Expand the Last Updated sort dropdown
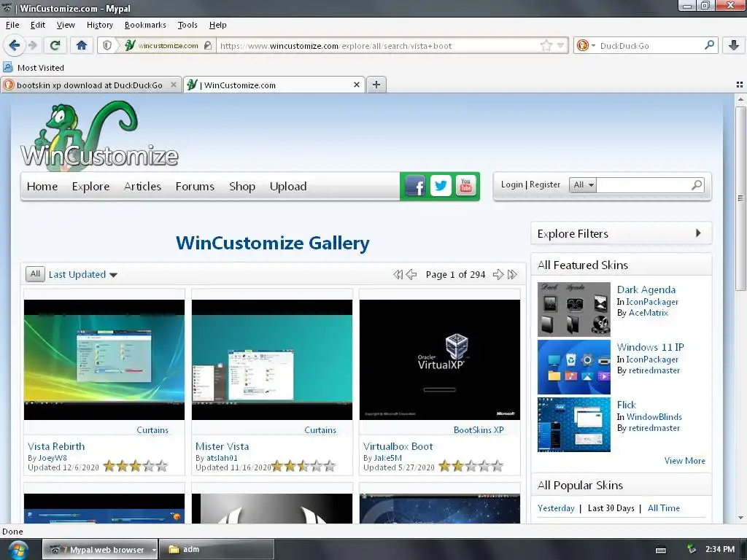The width and height of the screenshot is (747, 560). [83, 275]
